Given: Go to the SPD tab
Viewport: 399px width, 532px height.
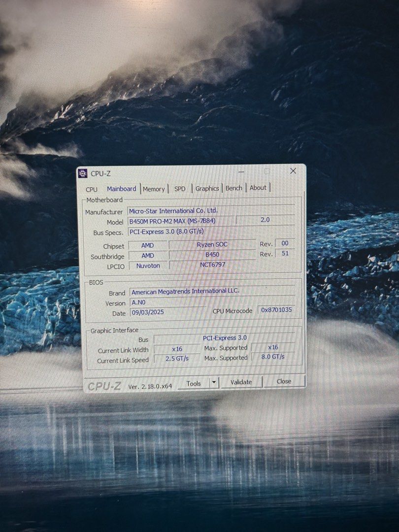Looking at the screenshot, I should (x=180, y=189).
